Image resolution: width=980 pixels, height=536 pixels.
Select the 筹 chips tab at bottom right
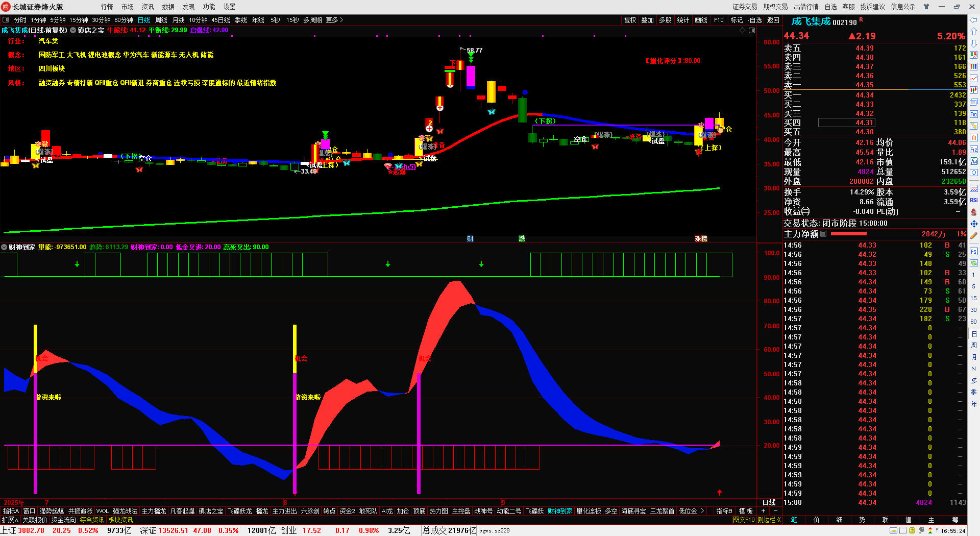point(955,520)
